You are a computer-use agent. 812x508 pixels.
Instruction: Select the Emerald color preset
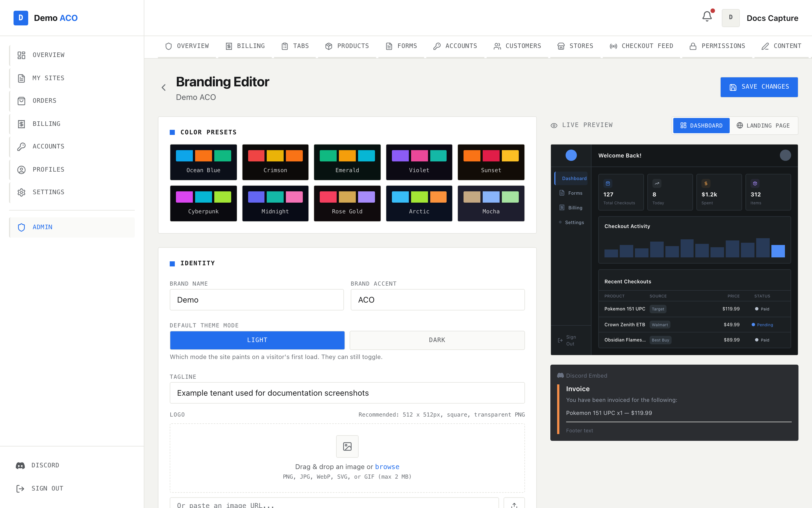(x=347, y=162)
